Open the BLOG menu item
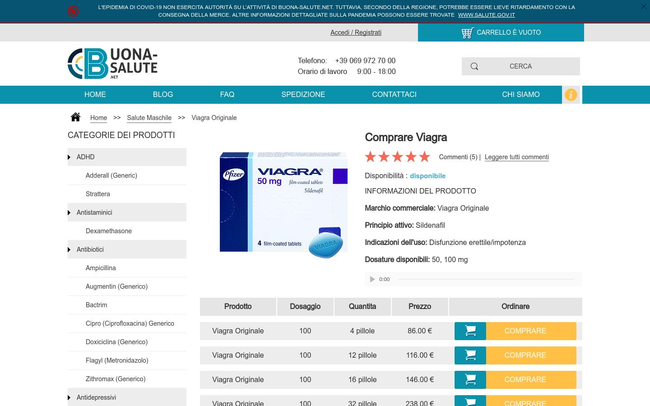Viewport: 650px width, 406px height. 162,95
